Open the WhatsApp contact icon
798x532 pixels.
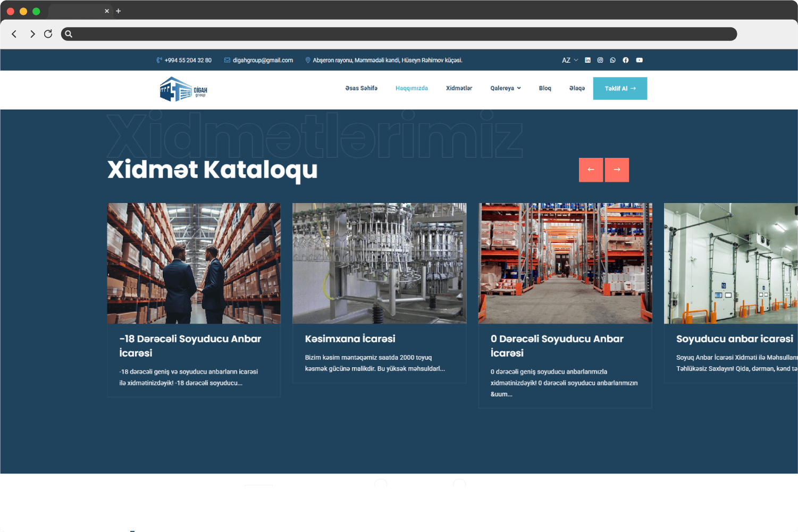[613, 60]
